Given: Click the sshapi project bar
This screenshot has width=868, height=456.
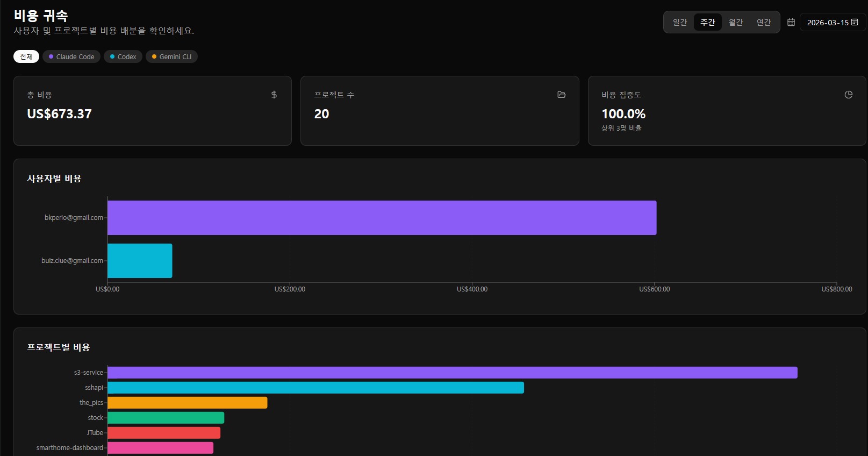Looking at the screenshot, I should [x=315, y=388].
